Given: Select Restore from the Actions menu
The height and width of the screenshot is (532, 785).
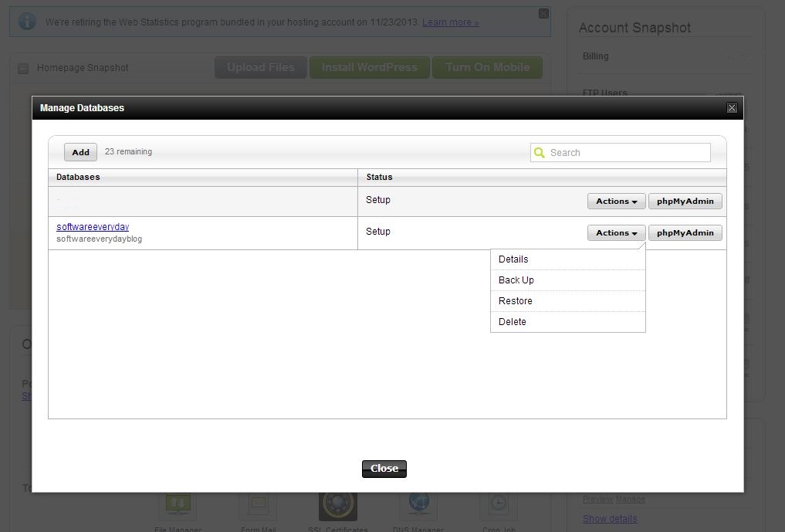Looking at the screenshot, I should [x=516, y=301].
